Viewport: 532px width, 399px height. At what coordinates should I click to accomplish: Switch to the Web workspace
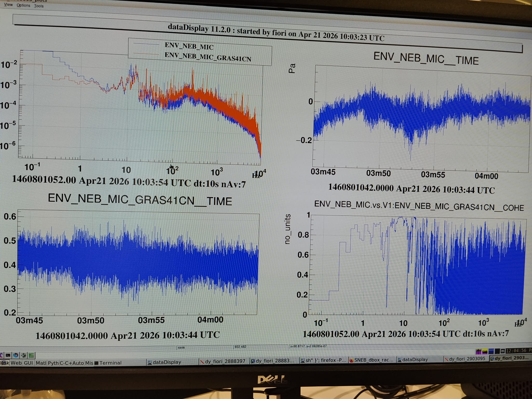pyautogui.click(x=16, y=363)
